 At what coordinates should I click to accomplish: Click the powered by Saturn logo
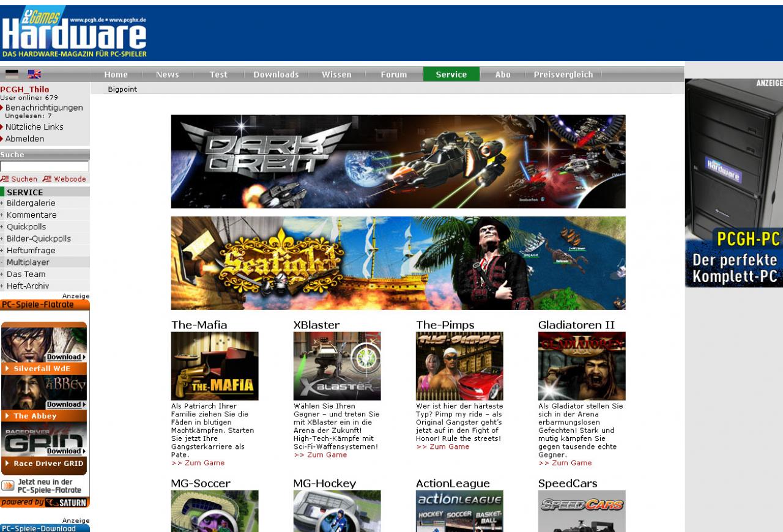[x=44, y=503]
